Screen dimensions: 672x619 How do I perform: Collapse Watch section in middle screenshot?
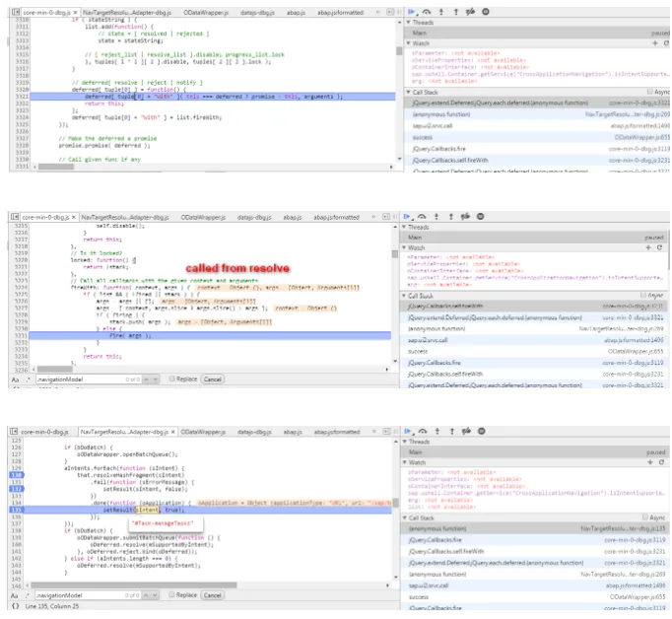[x=404, y=247]
